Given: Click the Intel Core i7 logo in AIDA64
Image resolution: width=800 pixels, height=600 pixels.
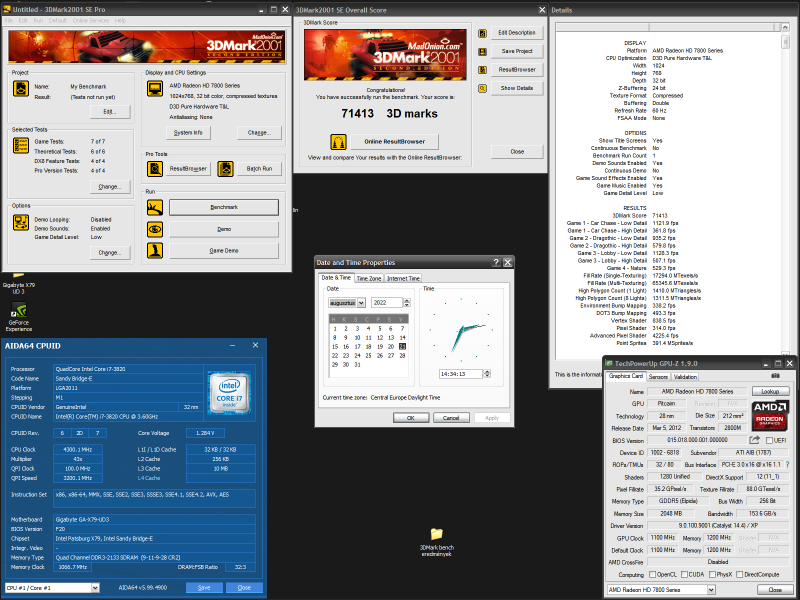Looking at the screenshot, I should (x=230, y=393).
